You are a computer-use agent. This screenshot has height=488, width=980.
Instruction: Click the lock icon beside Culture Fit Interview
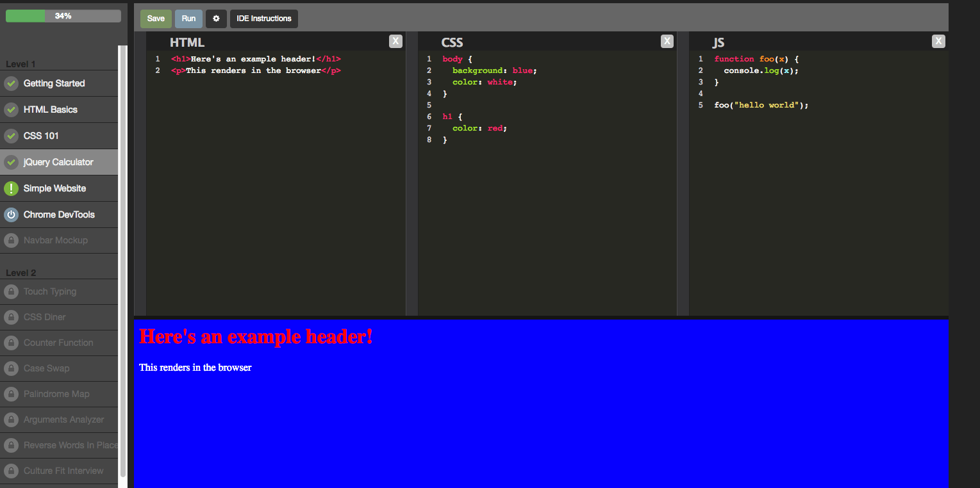click(11, 471)
